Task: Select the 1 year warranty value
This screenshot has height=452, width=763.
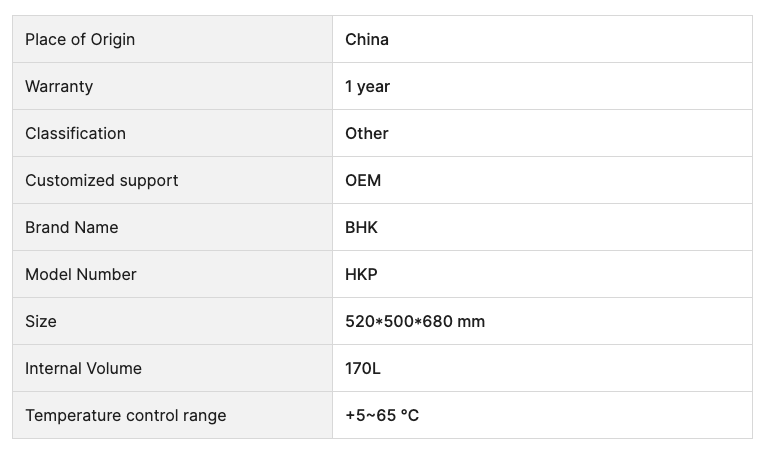Action: pyautogui.click(x=367, y=86)
